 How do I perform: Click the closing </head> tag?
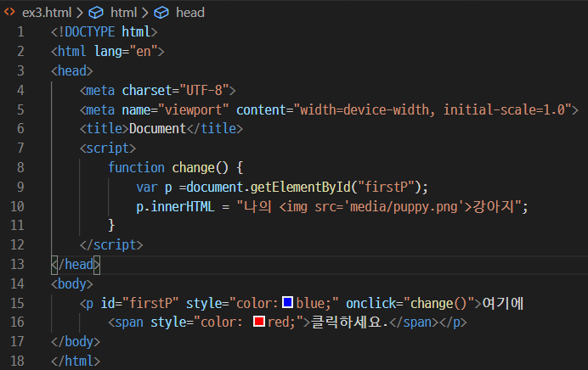[x=76, y=265]
